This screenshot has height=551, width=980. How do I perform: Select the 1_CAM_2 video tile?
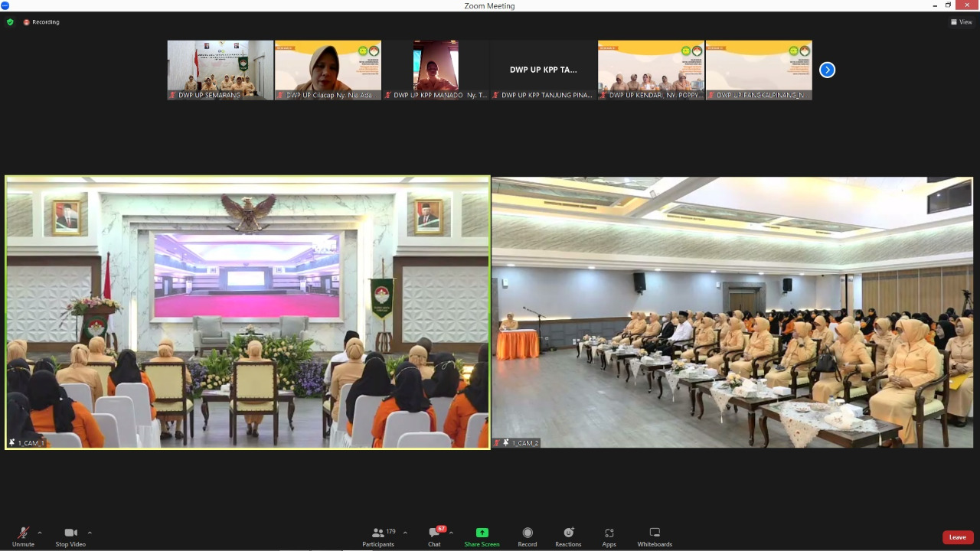[x=732, y=312]
